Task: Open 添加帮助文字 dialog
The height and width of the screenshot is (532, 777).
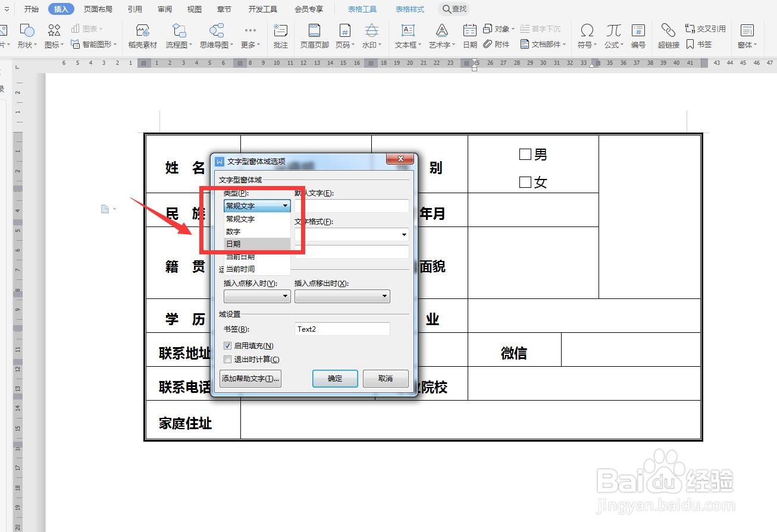Action: pyautogui.click(x=250, y=379)
